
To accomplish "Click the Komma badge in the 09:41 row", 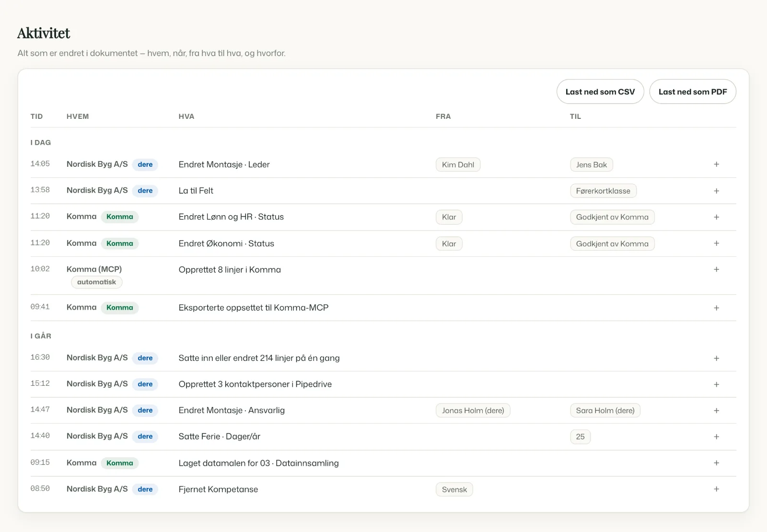I will pyautogui.click(x=120, y=308).
